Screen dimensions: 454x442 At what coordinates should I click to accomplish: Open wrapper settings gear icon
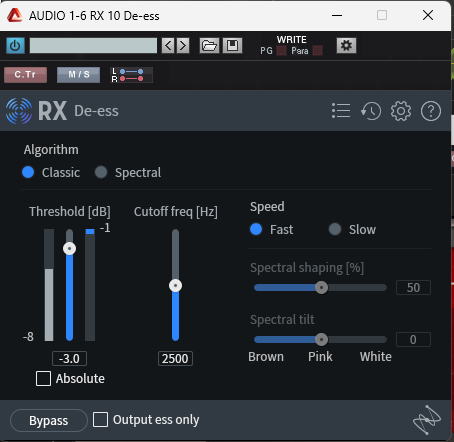pyautogui.click(x=346, y=45)
